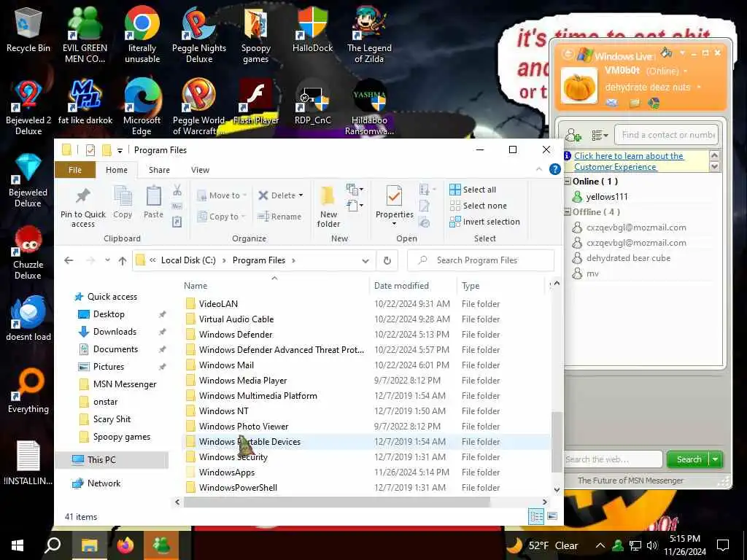Open the fat like darkok shortcut
The width and height of the screenshot is (747, 560).
(x=85, y=102)
